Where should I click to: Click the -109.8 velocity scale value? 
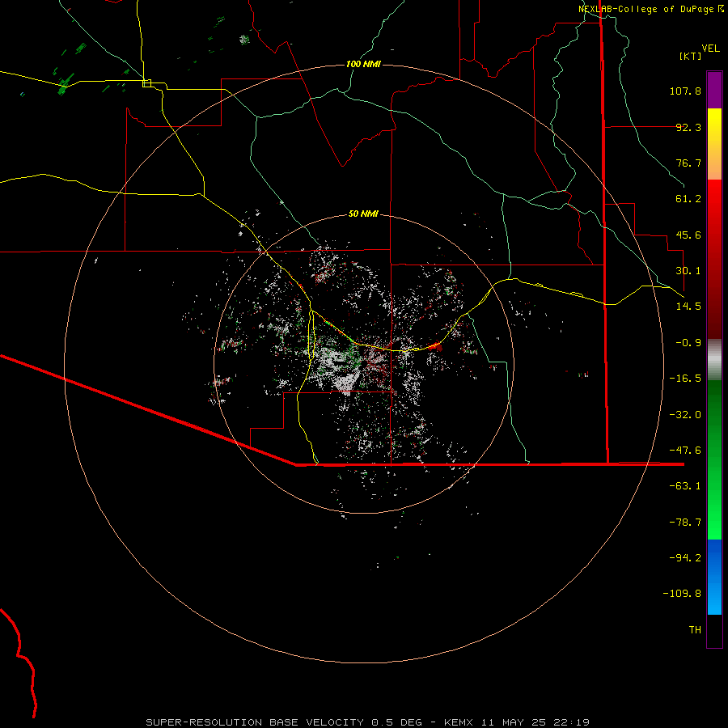click(682, 594)
